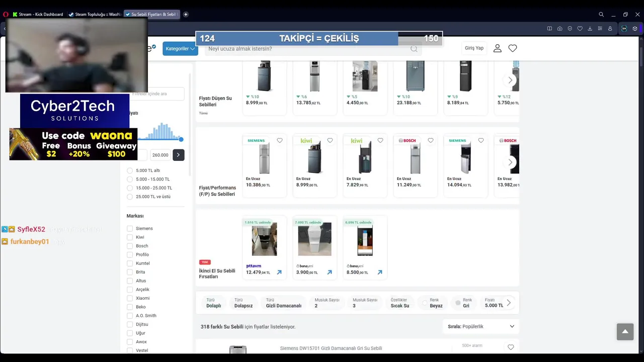Screen dimensions: 644x362
Task: Open the browser downloads icon
Action: [x=590, y=29]
